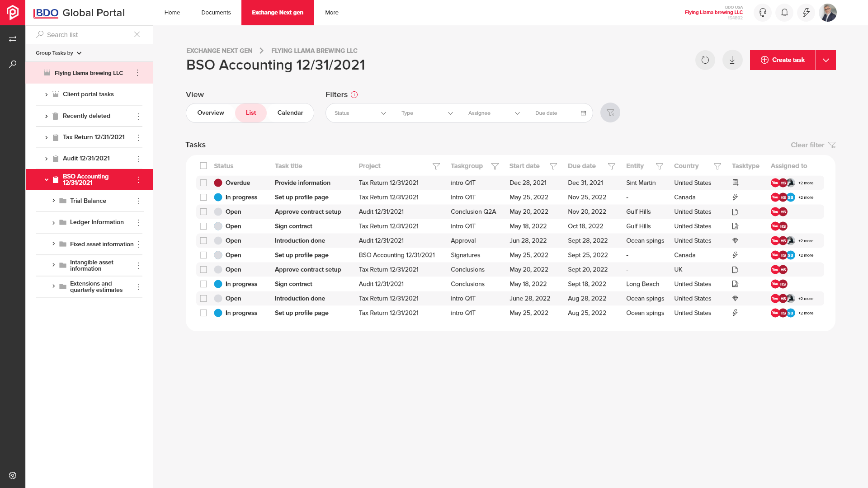Image resolution: width=868 pixels, height=488 pixels.
Task: Open support headset icon in header
Action: [x=763, y=13]
